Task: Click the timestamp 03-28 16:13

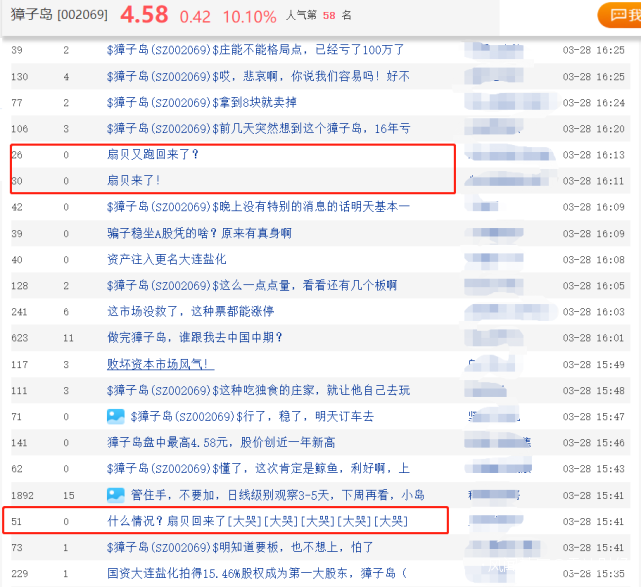Action: pyautogui.click(x=594, y=155)
